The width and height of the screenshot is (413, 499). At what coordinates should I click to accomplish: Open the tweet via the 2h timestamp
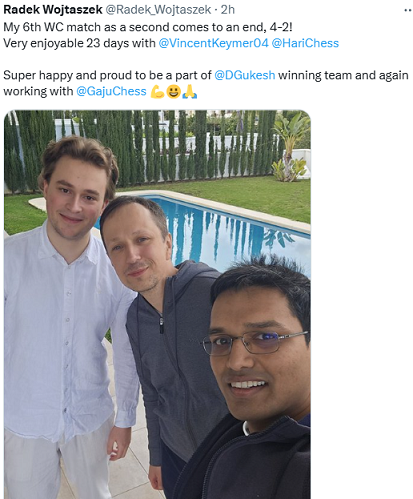pyautogui.click(x=228, y=10)
